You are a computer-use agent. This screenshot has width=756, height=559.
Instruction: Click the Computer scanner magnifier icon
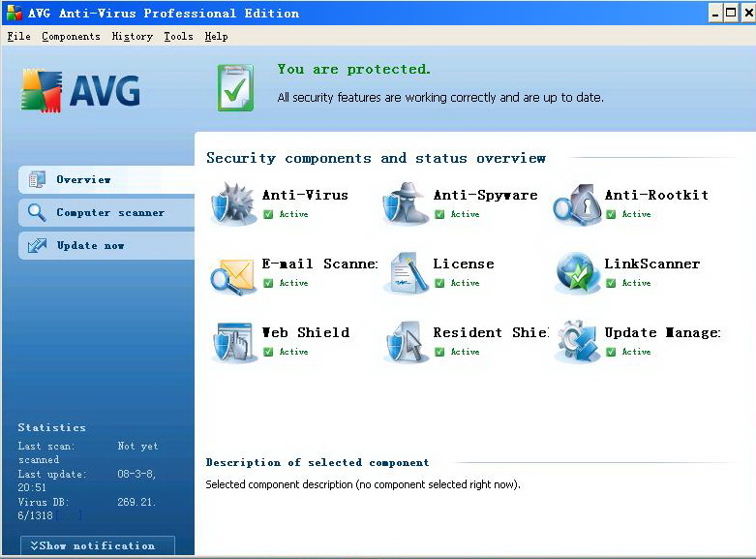[37, 212]
